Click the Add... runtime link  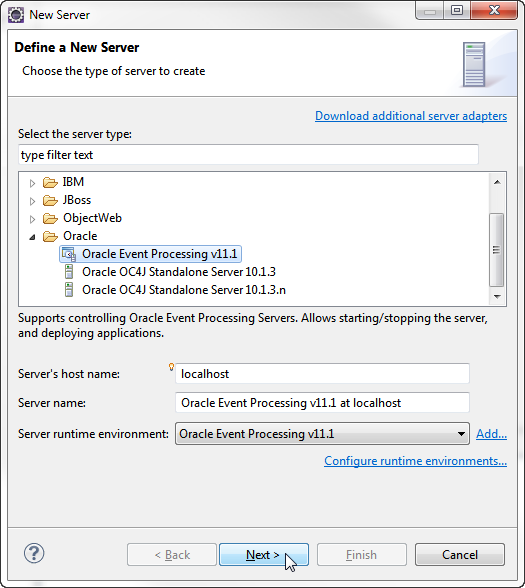pyautogui.click(x=491, y=434)
